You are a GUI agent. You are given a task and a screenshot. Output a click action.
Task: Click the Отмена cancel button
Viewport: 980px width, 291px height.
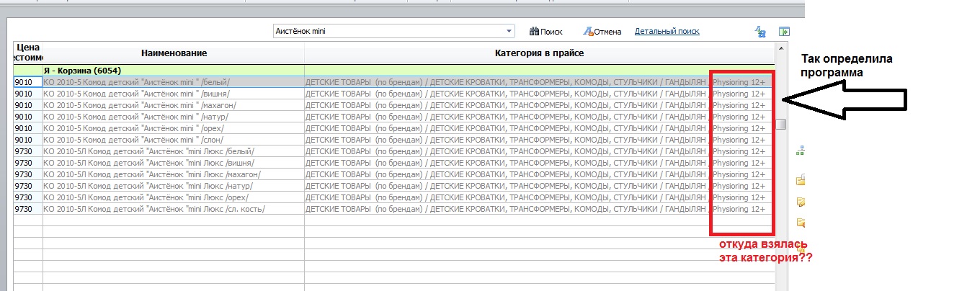pyautogui.click(x=602, y=32)
